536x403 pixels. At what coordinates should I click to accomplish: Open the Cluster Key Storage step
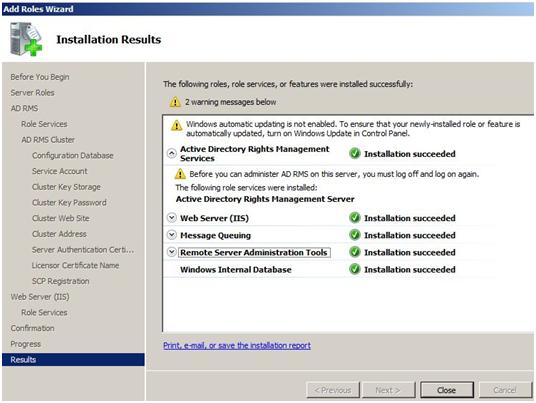tap(66, 187)
